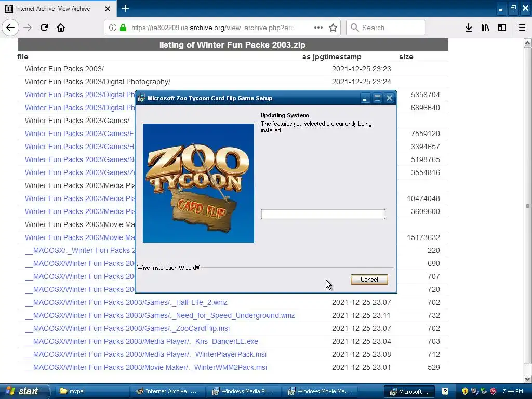Go back to the previous browser page

[10, 28]
